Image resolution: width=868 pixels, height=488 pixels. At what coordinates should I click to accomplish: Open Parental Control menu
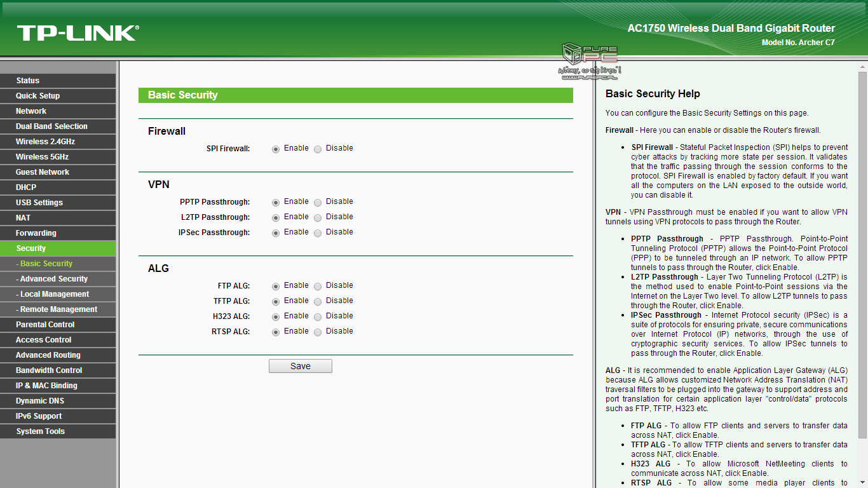58,325
